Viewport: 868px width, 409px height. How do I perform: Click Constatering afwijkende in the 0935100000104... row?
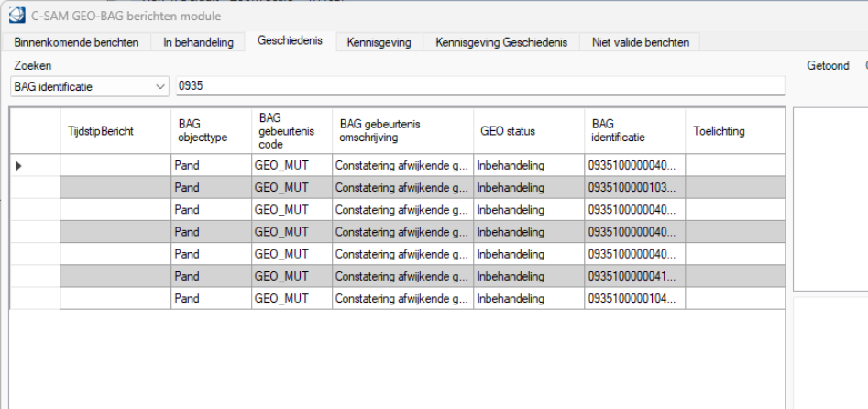pos(403,298)
